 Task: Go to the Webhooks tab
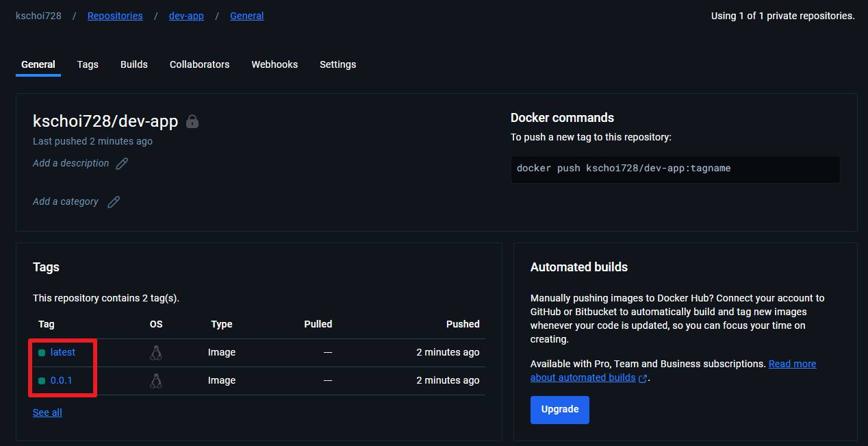click(x=275, y=64)
